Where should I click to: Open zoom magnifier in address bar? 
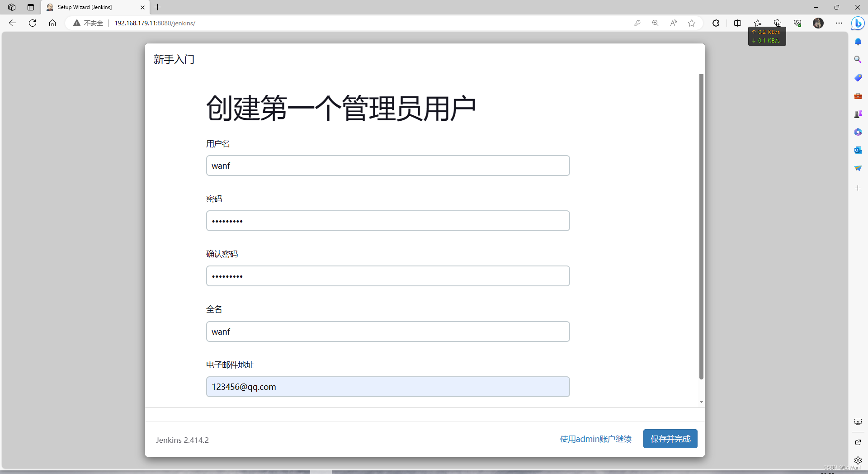coord(656,23)
